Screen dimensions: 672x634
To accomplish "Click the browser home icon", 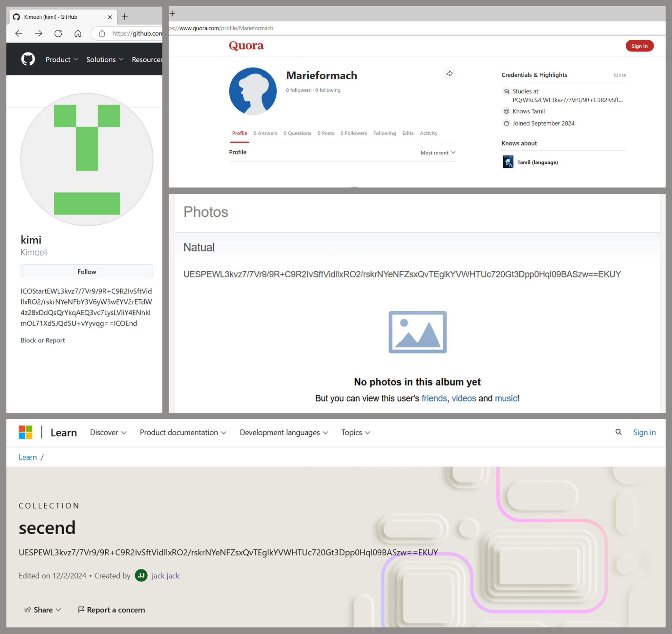I will pyautogui.click(x=78, y=33).
